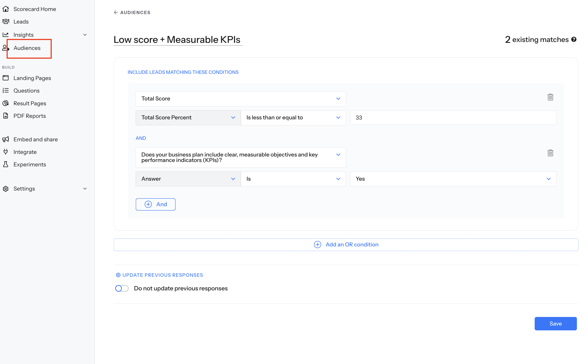Screen dimensions: 588x364
Task: Toggle the update previous responses switch
Action: click(122, 288)
